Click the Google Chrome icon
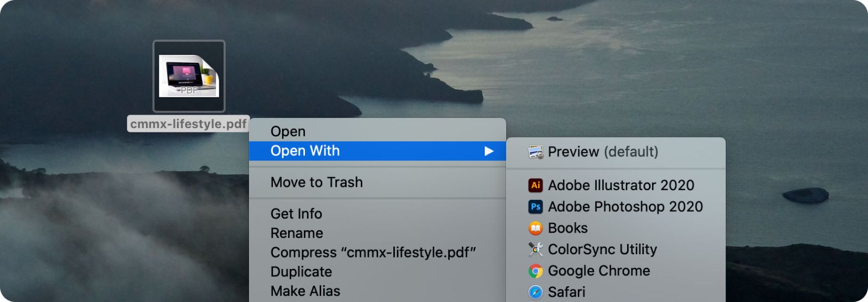The height and width of the screenshot is (302, 868). 535,270
